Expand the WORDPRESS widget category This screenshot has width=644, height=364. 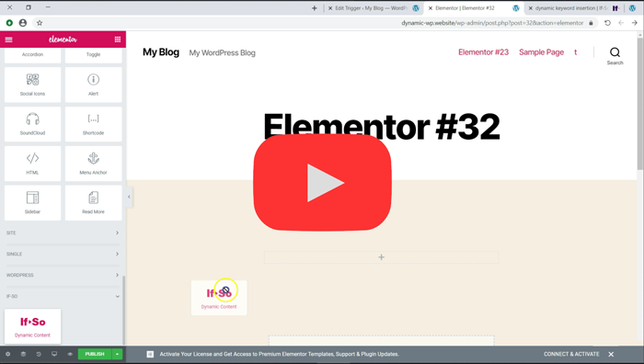coord(63,275)
